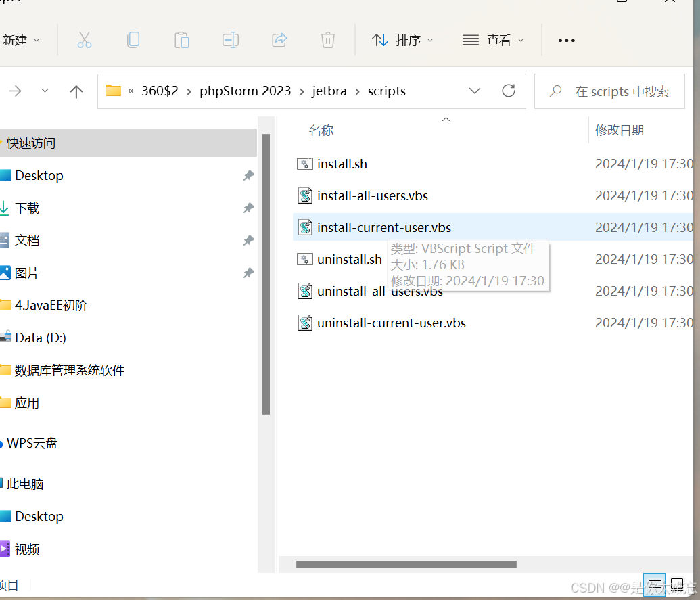The width and height of the screenshot is (700, 600).
Task: Sort by 名称 column header
Action: point(321,131)
